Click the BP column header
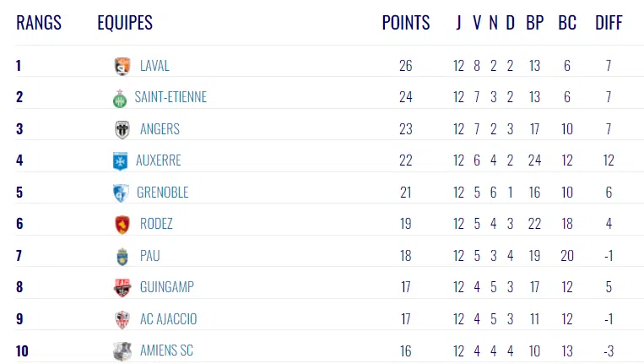 pyautogui.click(x=535, y=23)
